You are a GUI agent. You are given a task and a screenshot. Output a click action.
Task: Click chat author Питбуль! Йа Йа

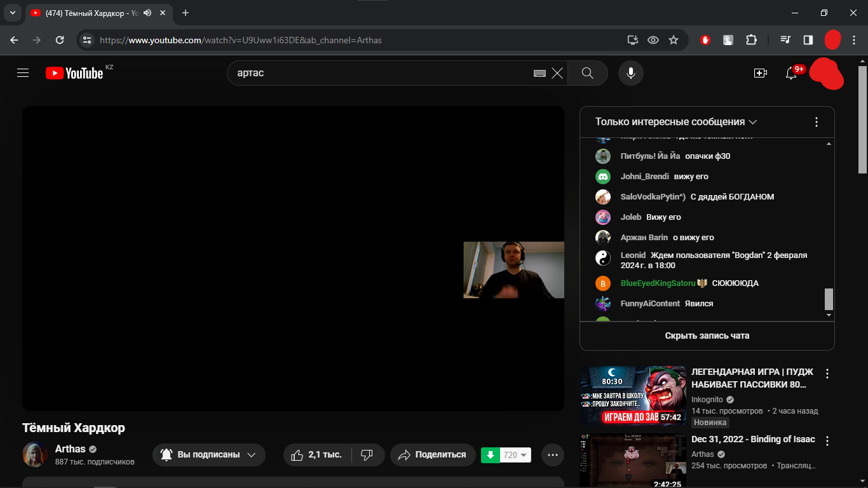(x=651, y=156)
